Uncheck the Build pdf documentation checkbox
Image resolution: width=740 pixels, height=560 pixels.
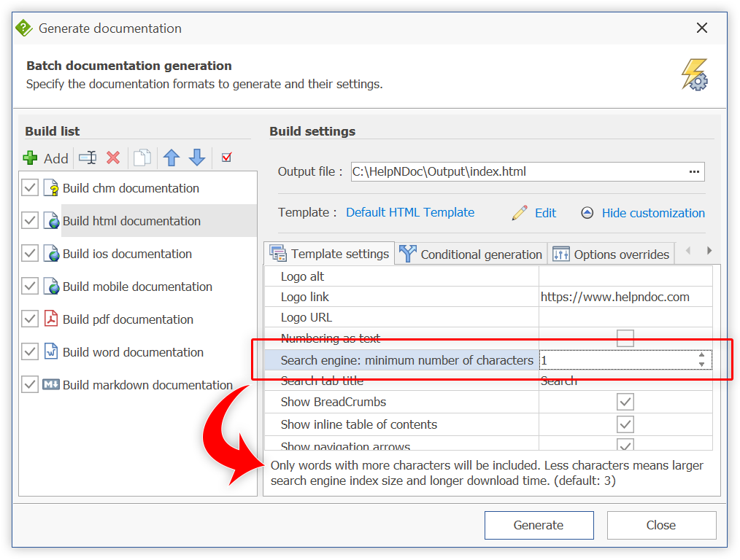pyautogui.click(x=29, y=319)
